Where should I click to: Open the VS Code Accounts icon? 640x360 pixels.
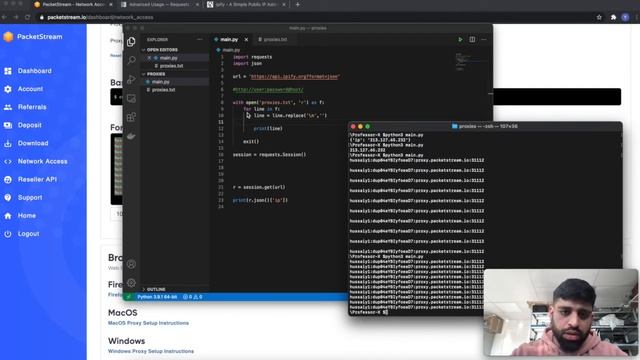click(131, 264)
